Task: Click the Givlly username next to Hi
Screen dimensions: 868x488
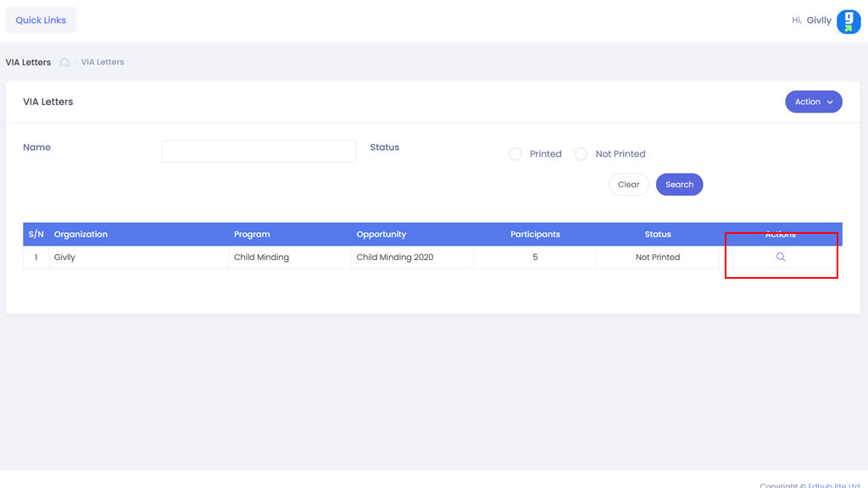Action: 818,20
